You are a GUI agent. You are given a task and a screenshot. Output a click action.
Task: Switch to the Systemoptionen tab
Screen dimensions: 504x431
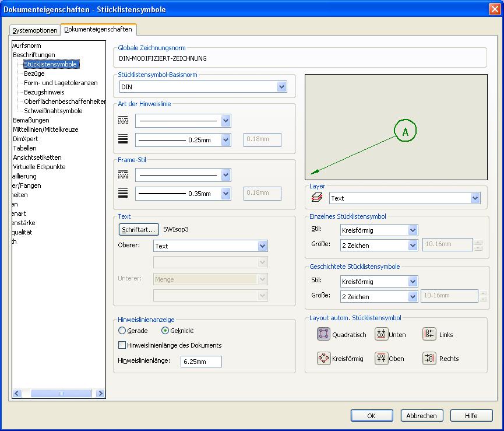click(35, 30)
